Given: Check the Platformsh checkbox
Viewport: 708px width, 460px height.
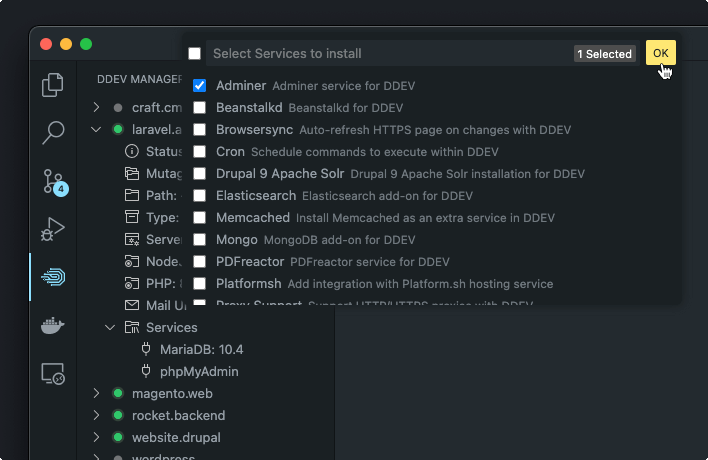Looking at the screenshot, I should pyautogui.click(x=200, y=283).
